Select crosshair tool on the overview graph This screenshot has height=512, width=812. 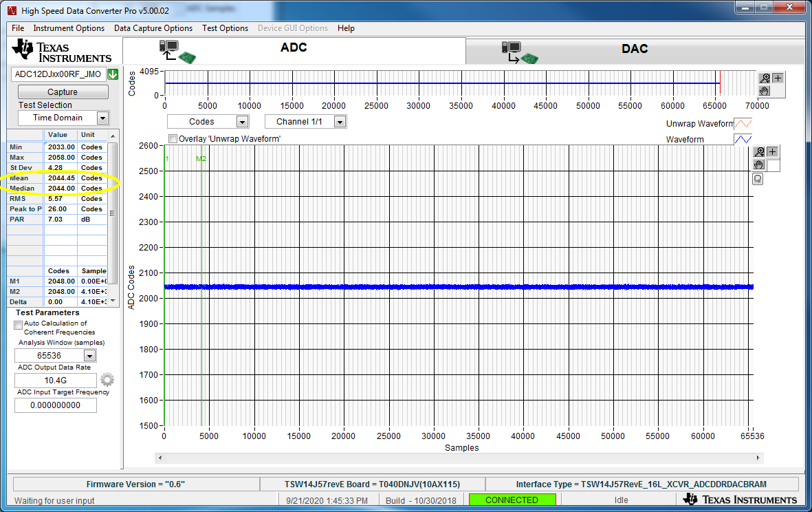coord(778,78)
